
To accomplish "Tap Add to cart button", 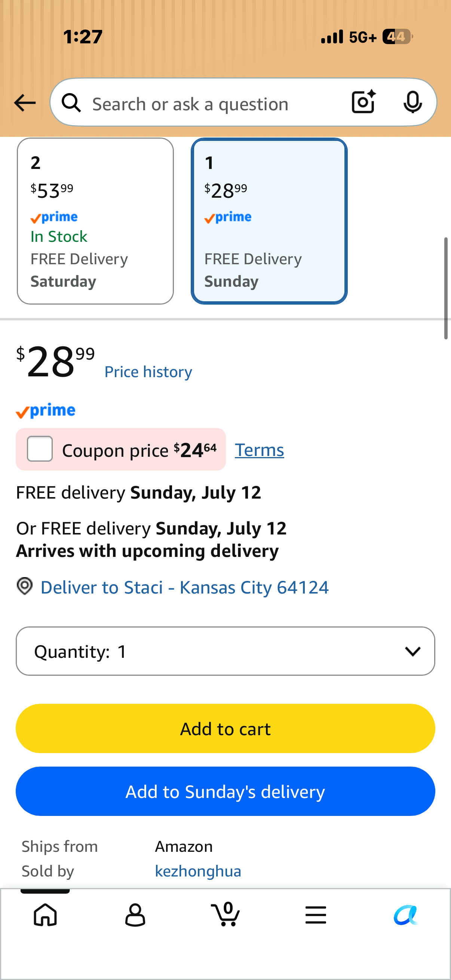I will (x=225, y=728).
